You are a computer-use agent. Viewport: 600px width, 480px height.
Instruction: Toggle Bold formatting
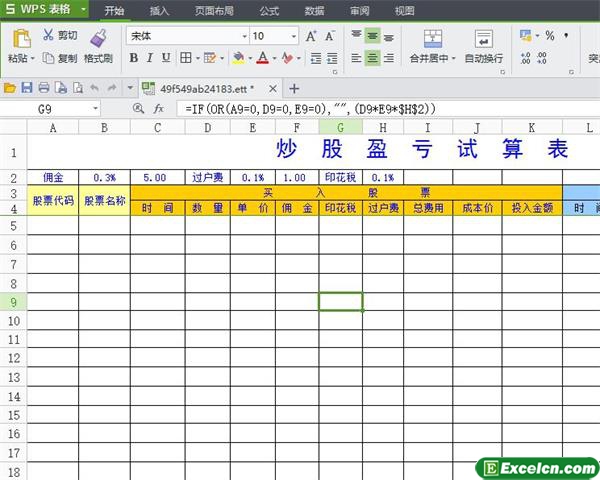pyautogui.click(x=135, y=58)
